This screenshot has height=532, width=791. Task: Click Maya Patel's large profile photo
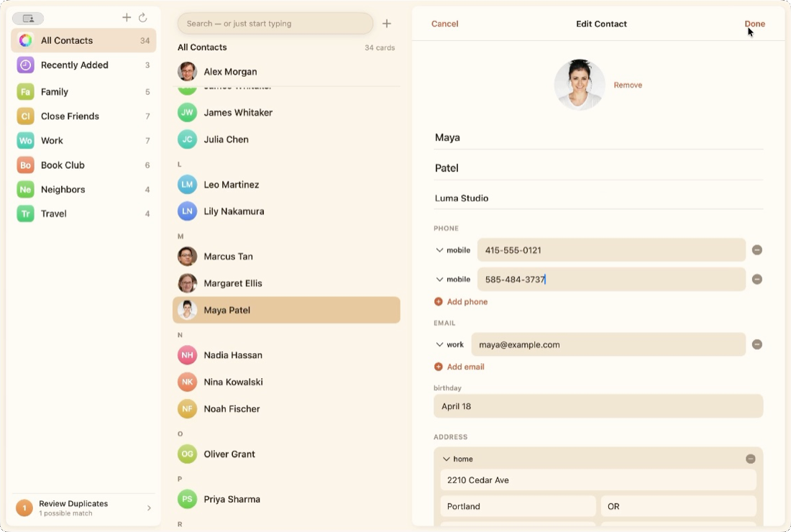[579, 84]
